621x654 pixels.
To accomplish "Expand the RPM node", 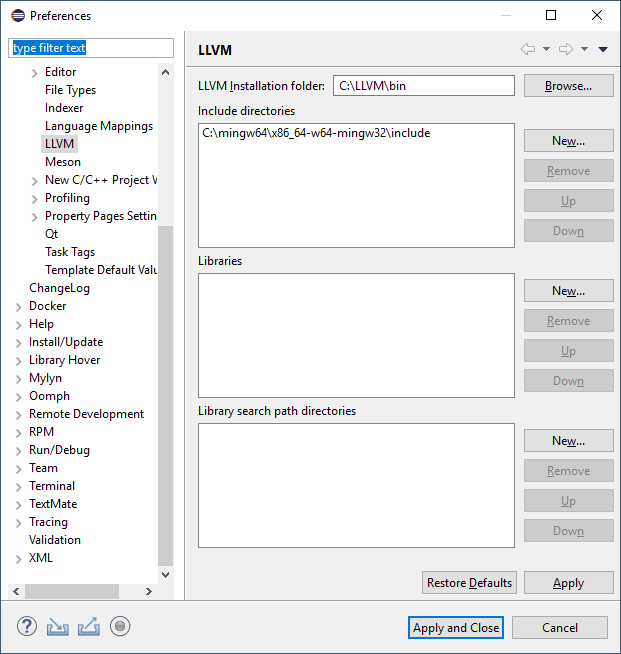I will 19,433.
